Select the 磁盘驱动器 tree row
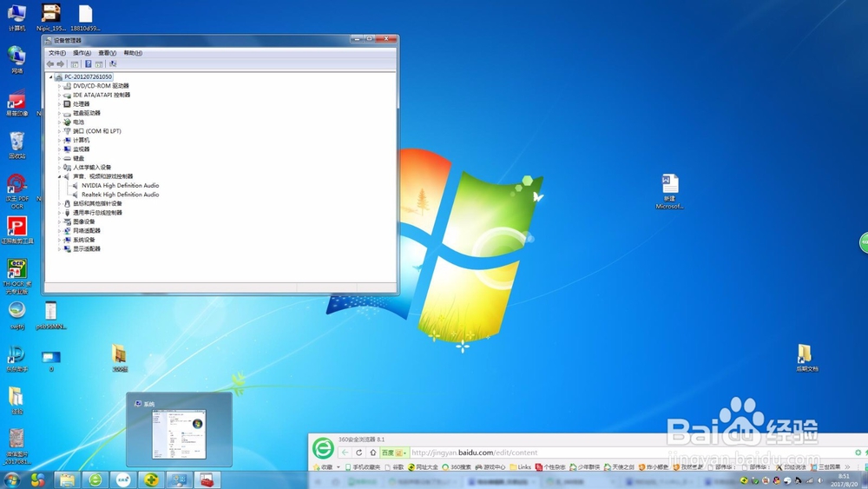This screenshot has height=489, width=868. 82,113
